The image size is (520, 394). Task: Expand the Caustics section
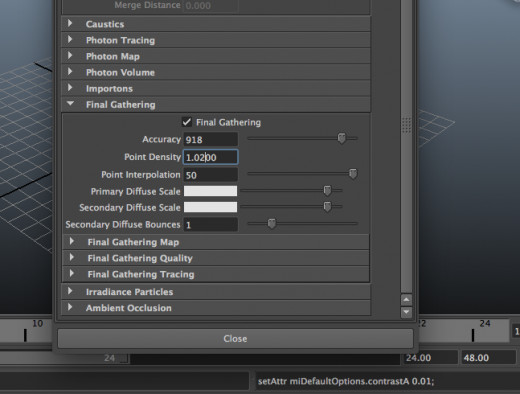[216, 24]
